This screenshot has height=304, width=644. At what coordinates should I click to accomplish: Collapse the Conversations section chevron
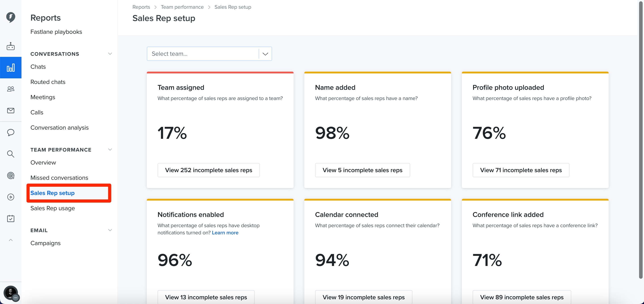coord(110,54)
